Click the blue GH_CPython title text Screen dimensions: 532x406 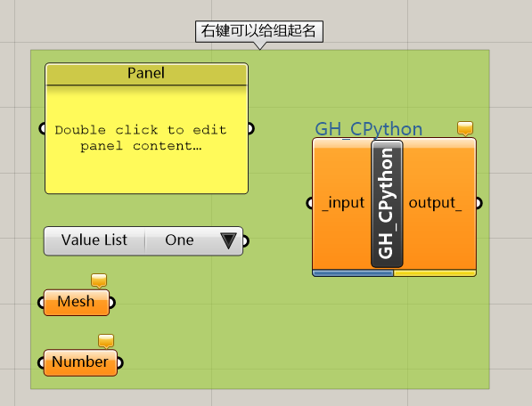369,129
